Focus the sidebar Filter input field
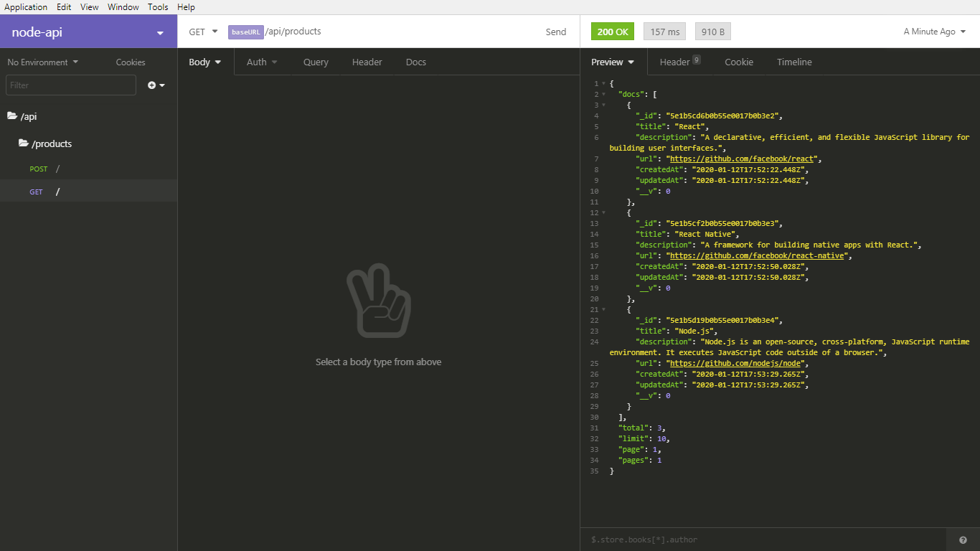980x551 pixels. pyautogui.click(x=71, y=85)
